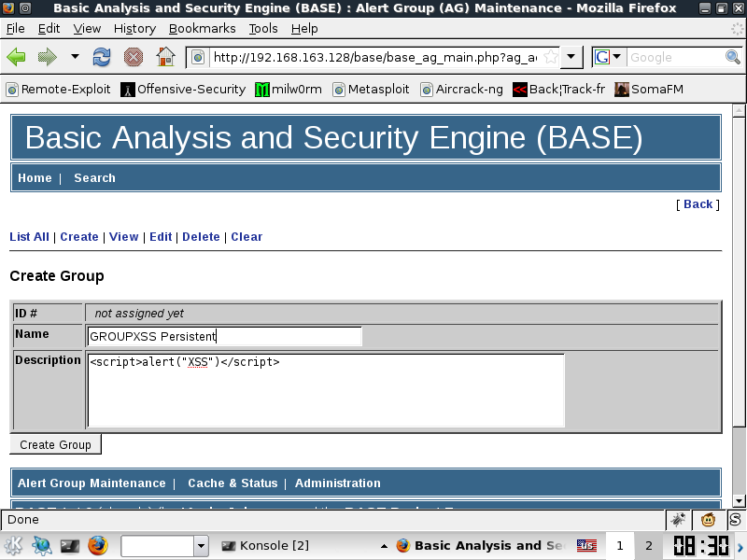Submit with the Create Group button

(56, 444)
